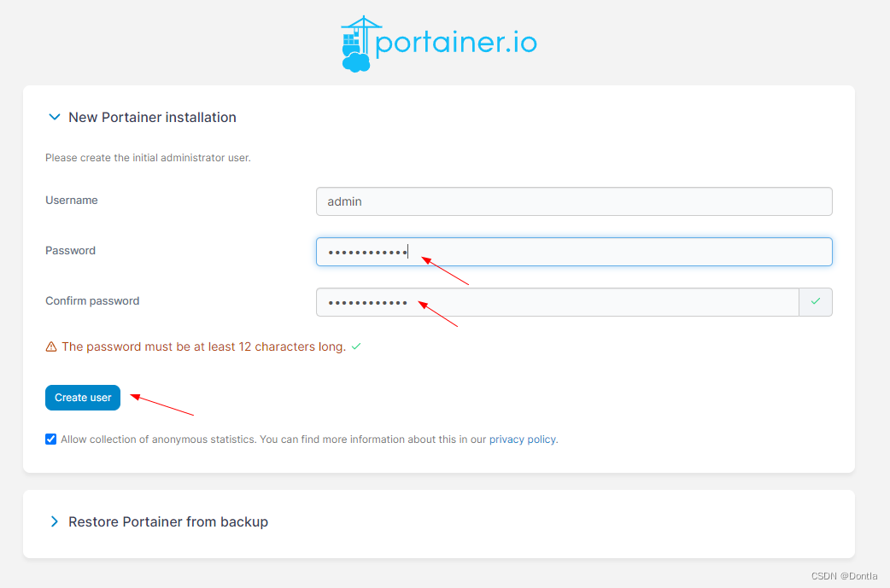The height and width of the screenshot is (588, 890).
Task: Click the 'must be at least 12 characters' message
Action: tap(204, 346)
